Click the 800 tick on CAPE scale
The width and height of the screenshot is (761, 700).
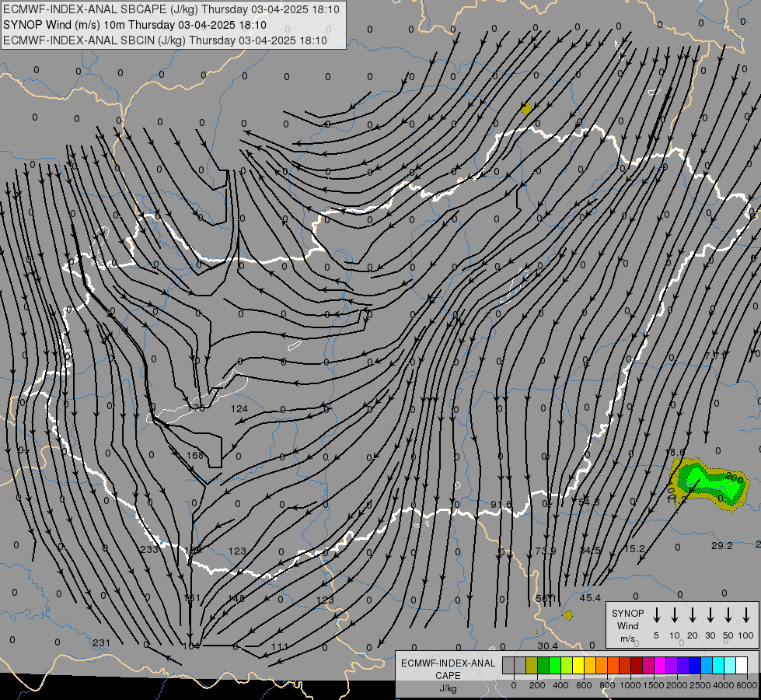[607, 685]
